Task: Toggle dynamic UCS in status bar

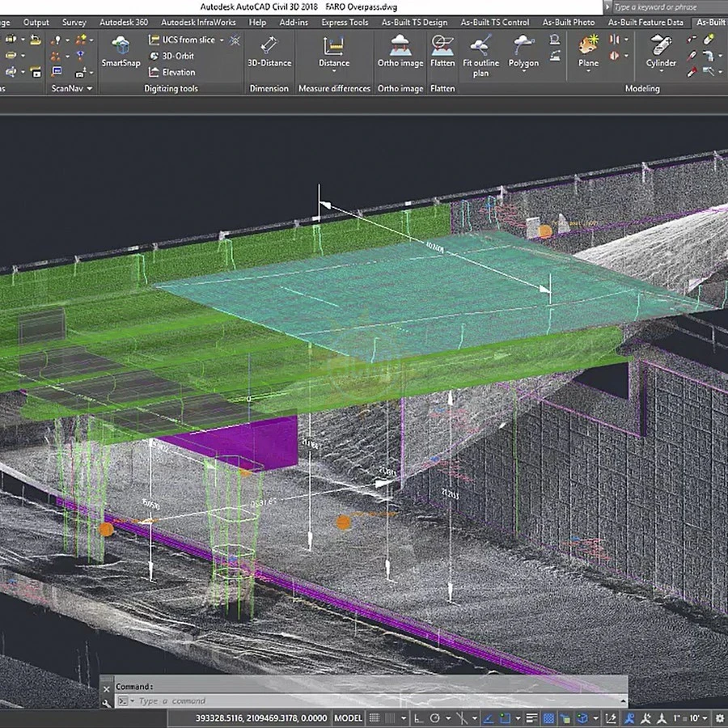Action: pos(611,718)
